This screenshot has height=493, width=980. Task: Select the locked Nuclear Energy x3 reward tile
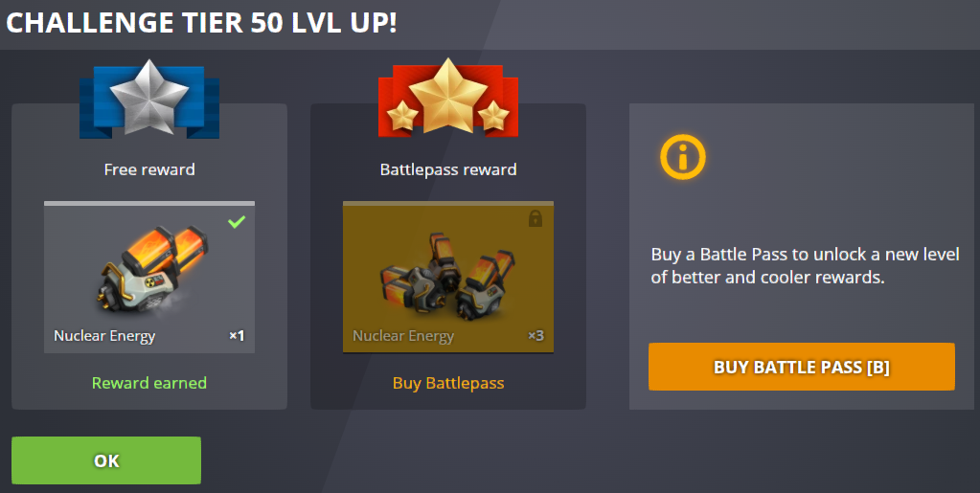point(448,278)
